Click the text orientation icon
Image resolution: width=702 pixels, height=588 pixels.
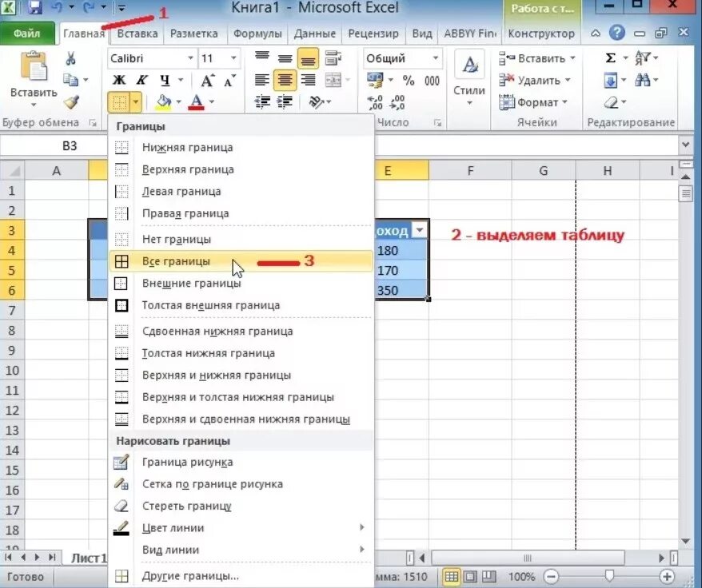[317, 102]
